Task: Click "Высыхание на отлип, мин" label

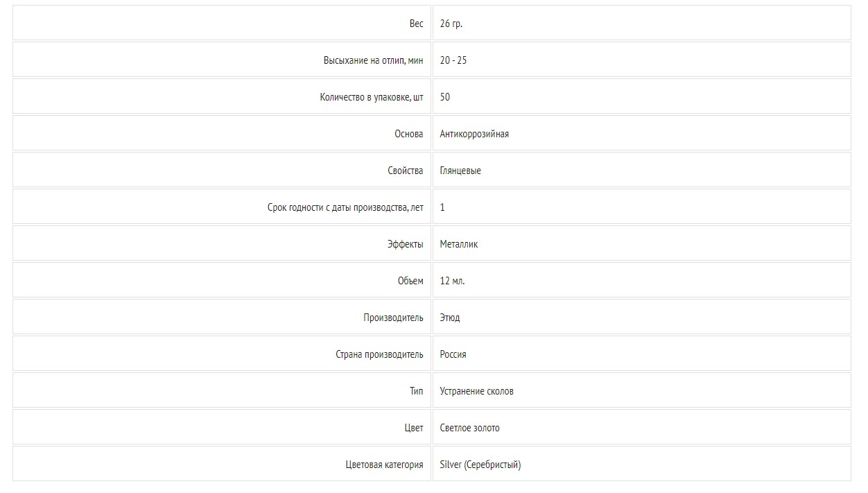Action: tap(373, 60)
